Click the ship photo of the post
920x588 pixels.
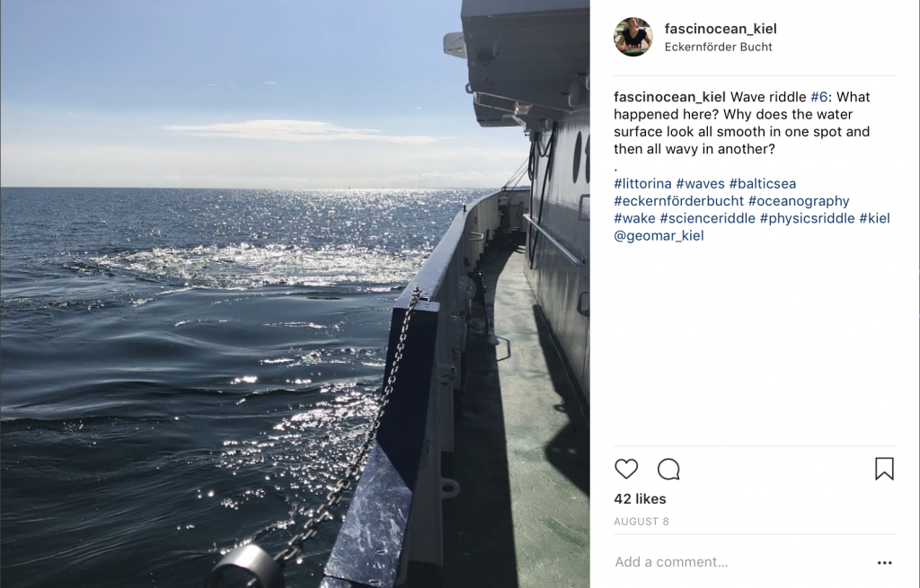point(295,294)
